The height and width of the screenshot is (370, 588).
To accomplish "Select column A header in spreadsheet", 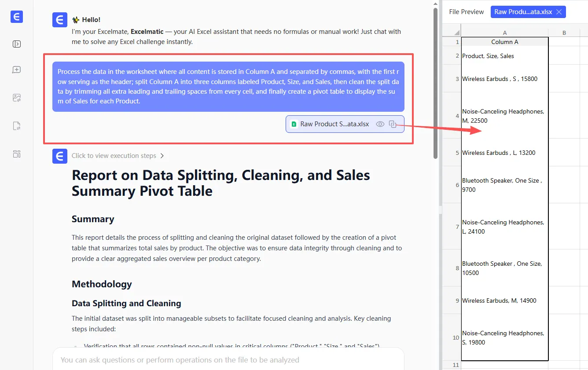I will pyautogui.click(x=504, y=33).
